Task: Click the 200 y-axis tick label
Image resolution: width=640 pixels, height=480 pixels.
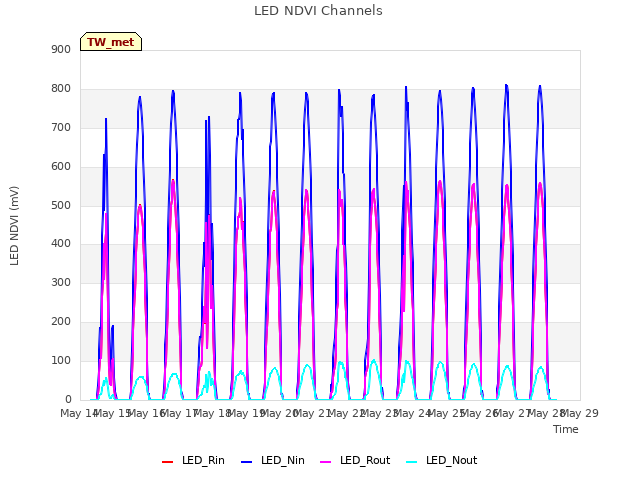Action: point(61,322)
